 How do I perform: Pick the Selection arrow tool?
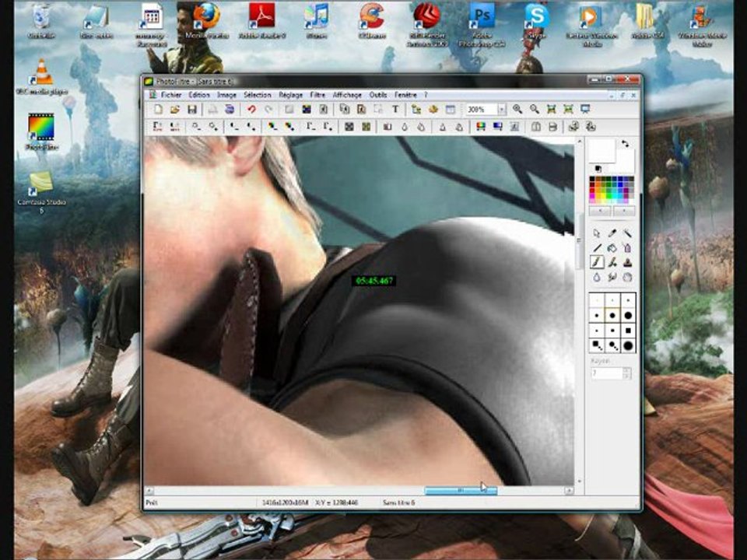[x=597, y=233]
